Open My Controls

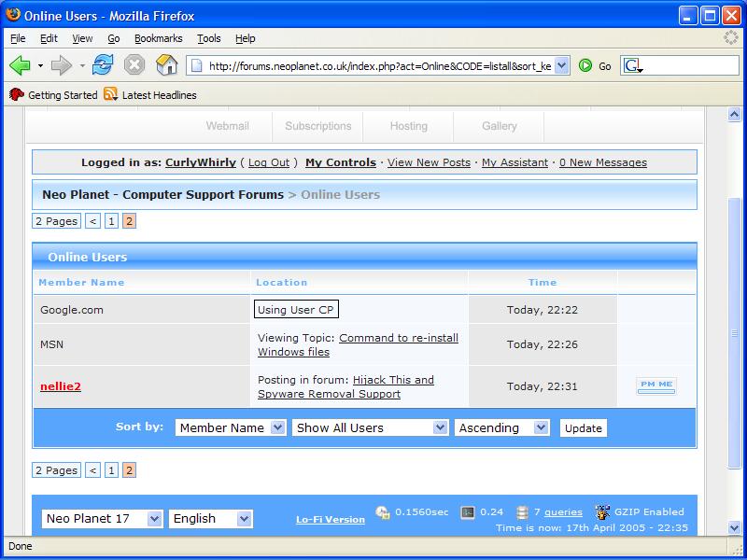(x=341, y=162)
